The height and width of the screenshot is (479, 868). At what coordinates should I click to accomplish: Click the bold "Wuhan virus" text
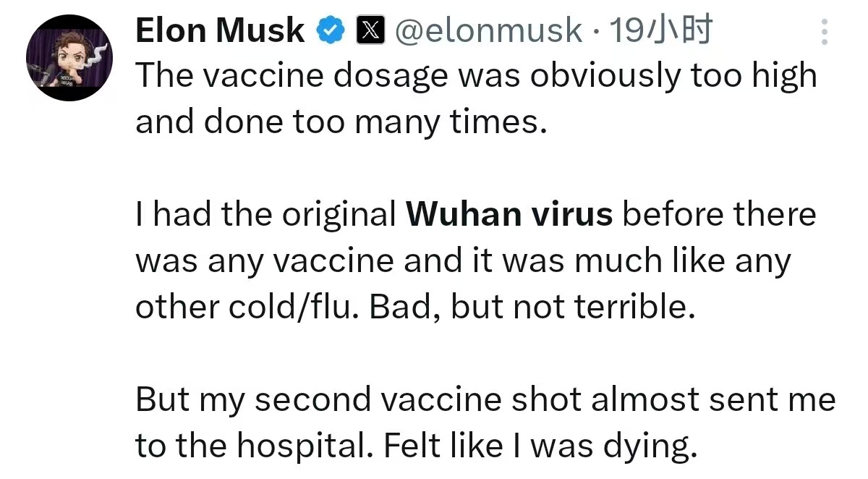[509, 215]
